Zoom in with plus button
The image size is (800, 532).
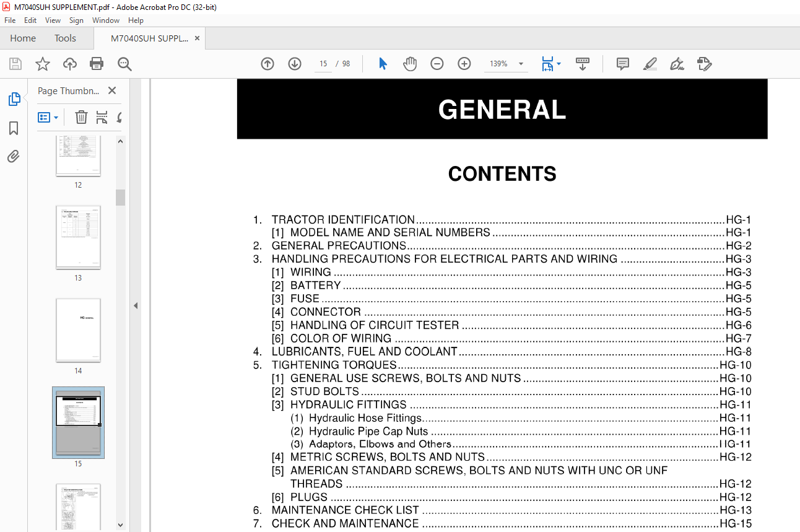(x=464, y=64)
